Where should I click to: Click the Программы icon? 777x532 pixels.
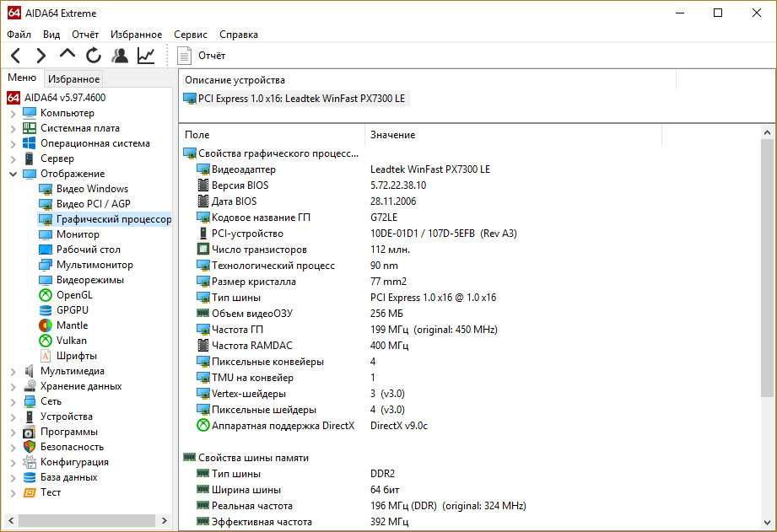pyautogui.click(x=30, y=432)
